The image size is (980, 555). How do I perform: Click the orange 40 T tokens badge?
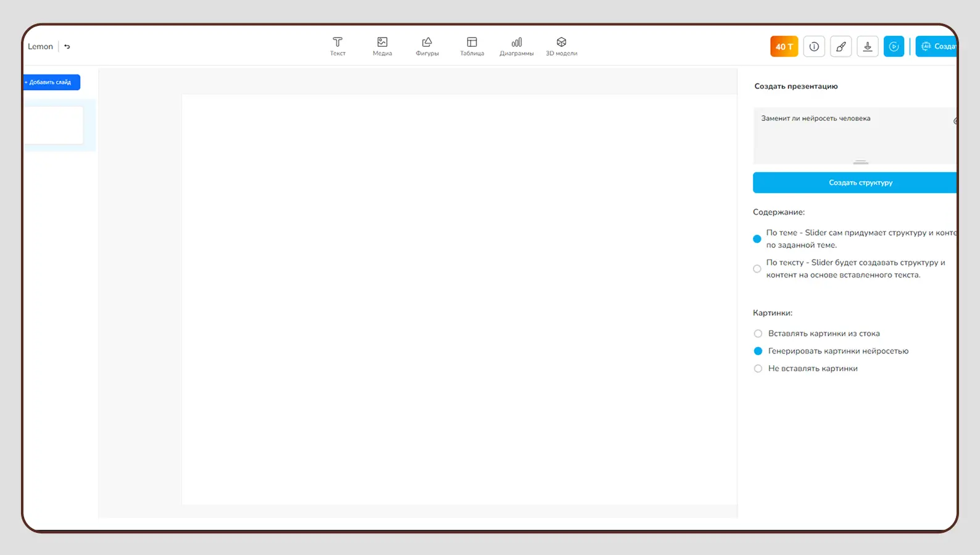click(784, 47)
